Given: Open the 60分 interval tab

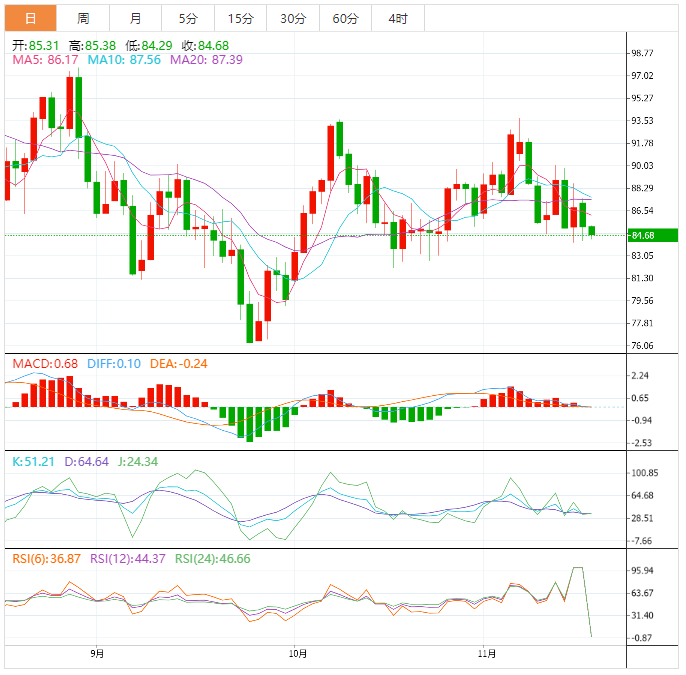Looking at the screenshot, I should pyautogui.click(x=345, y=18).
